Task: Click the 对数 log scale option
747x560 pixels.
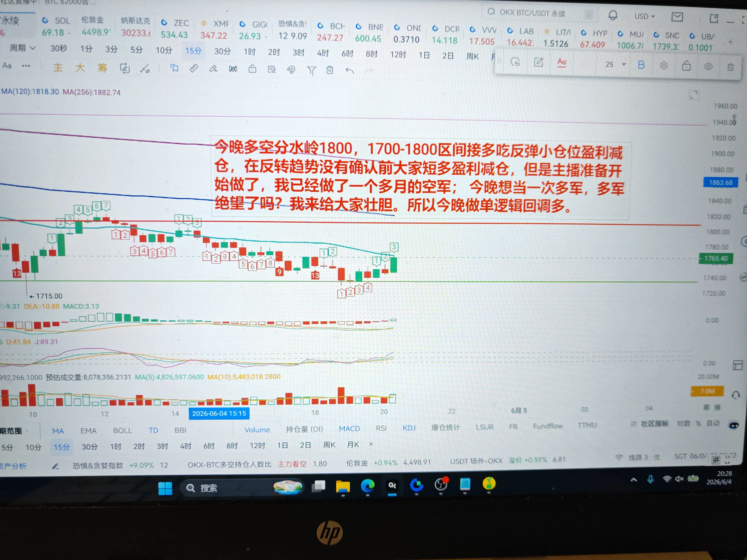Action: [x=683, y=423]
